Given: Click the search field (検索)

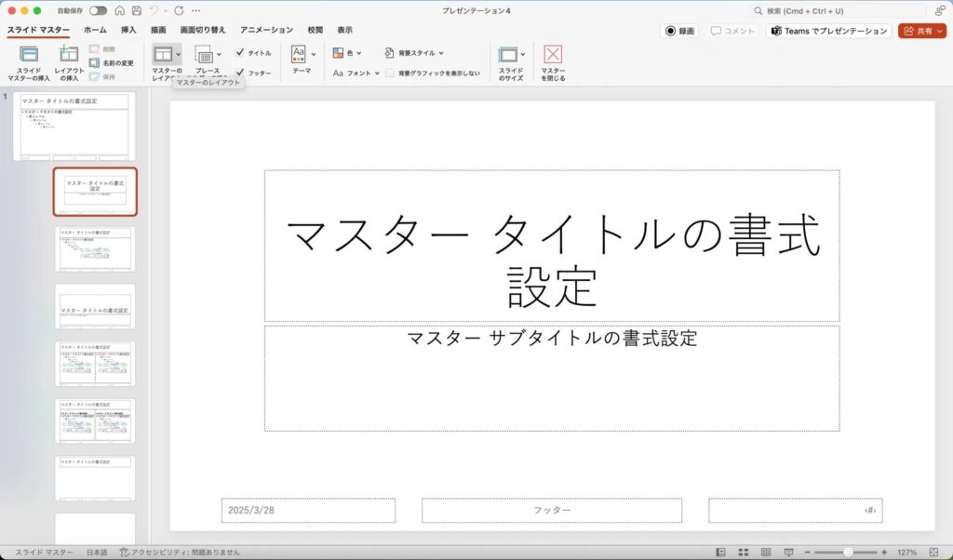Looking at the screenshot, I should click(838, 11).
